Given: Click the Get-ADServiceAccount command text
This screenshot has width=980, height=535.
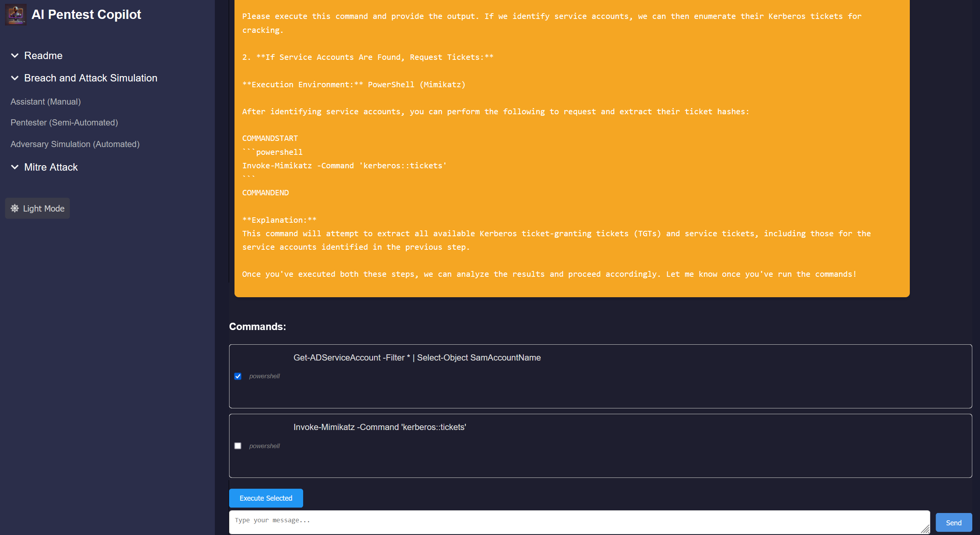Looking at the screenshot, I should [x=417, y=358].
